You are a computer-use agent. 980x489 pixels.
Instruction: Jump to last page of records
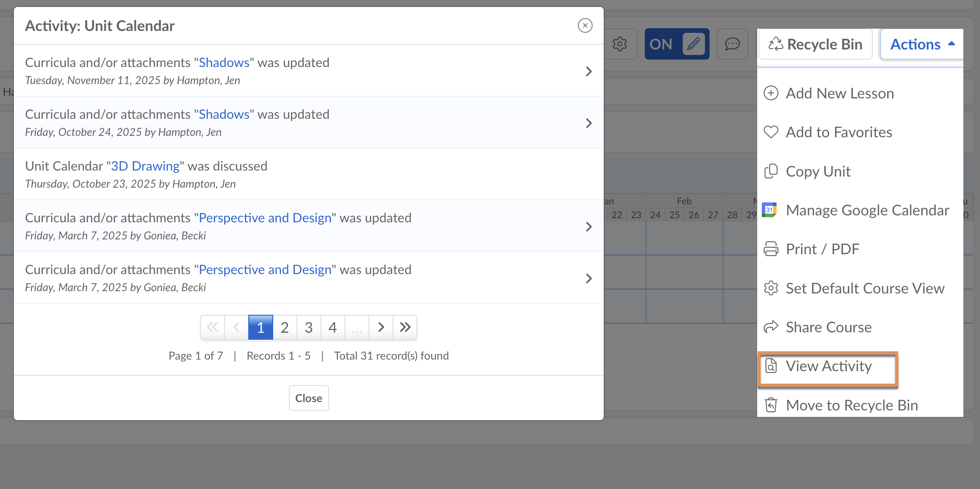pos(405,328)
